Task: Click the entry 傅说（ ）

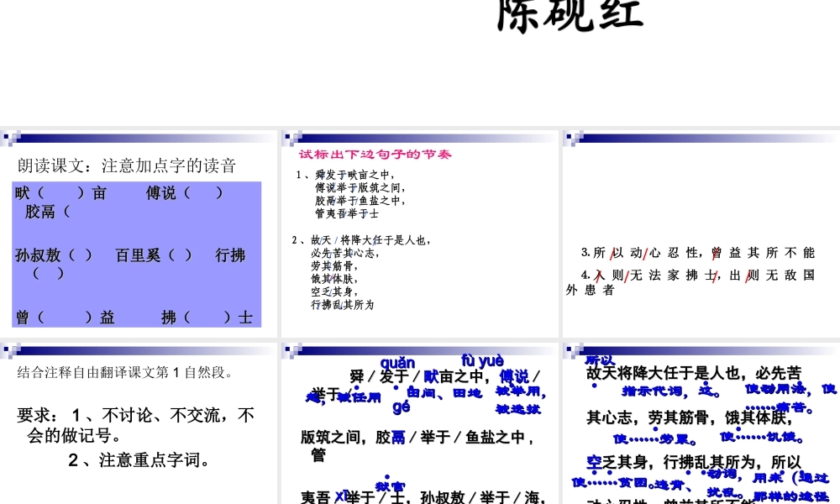Action: [184, 193]
